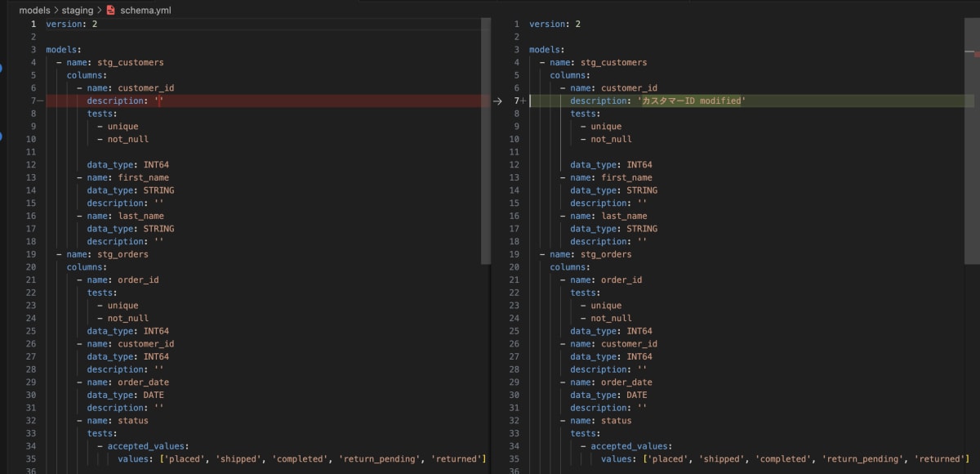
Task: Click the right pane vertical scrollbar
Action: (x=970, y=141)
